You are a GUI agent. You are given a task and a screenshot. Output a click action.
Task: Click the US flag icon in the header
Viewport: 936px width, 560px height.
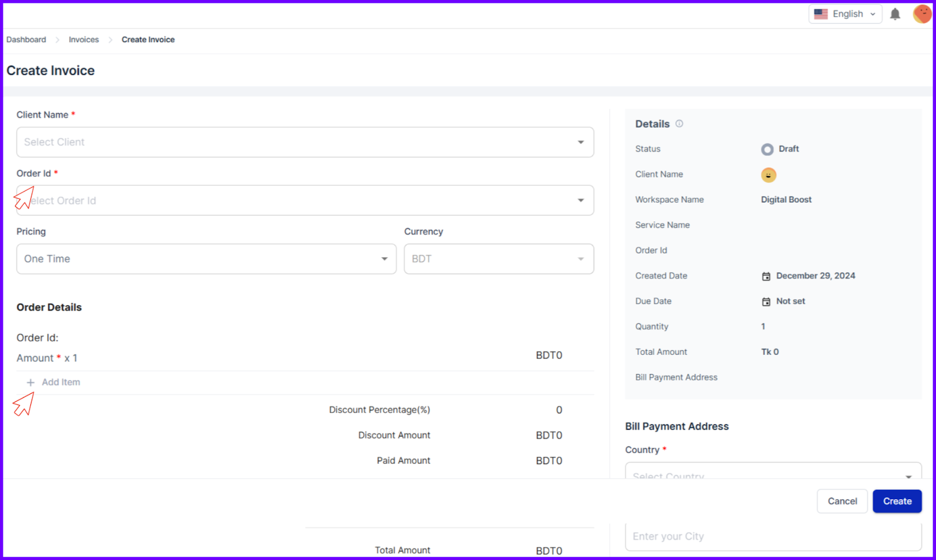pos(821,13)
